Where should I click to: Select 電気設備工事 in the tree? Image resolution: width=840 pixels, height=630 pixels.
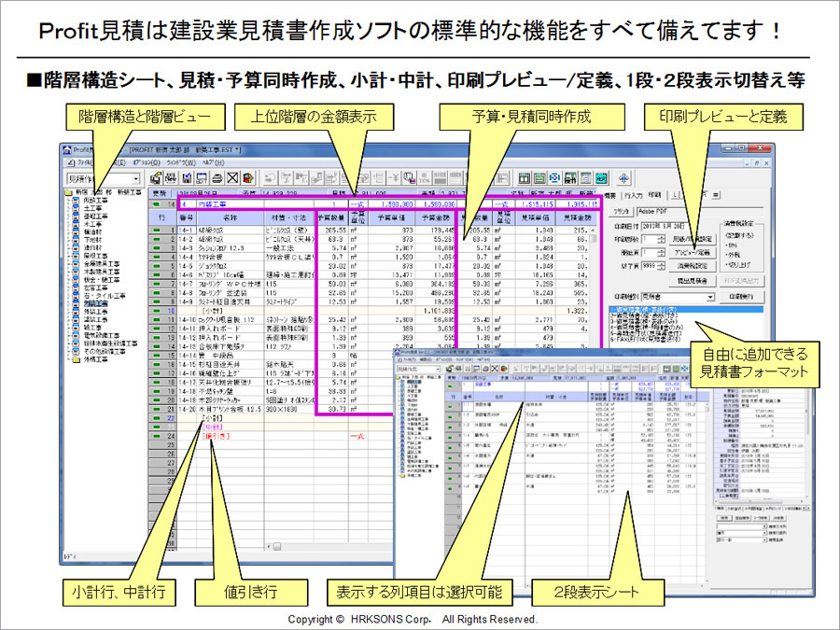[x=101, y=335]
